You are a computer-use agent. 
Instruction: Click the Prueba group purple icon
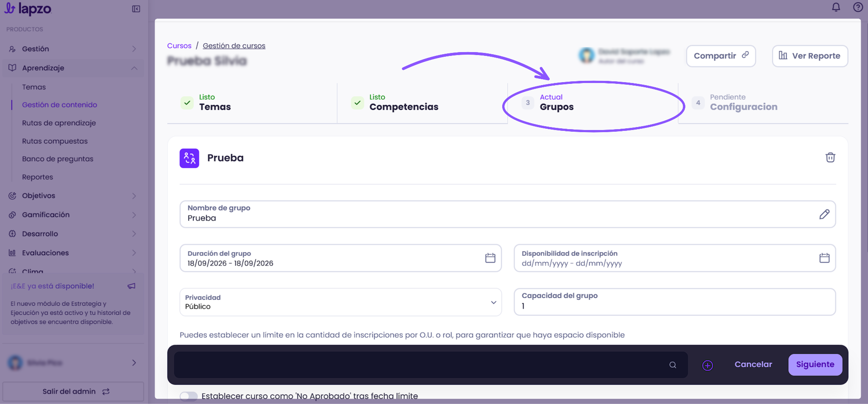[x=189, y=158]
